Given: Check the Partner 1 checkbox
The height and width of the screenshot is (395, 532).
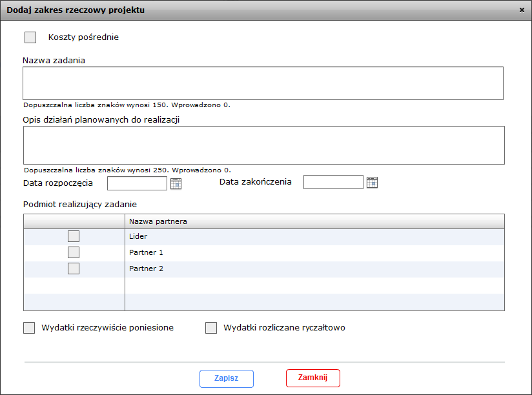Looking at the screenshot, I should click(74, 252).
